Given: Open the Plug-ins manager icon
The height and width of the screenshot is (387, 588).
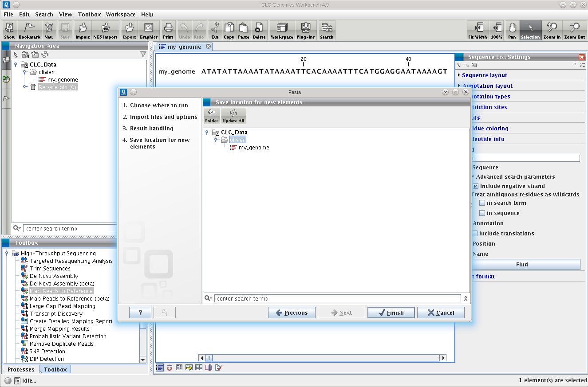Looking at the screenshot, I should tap(306, 31).
